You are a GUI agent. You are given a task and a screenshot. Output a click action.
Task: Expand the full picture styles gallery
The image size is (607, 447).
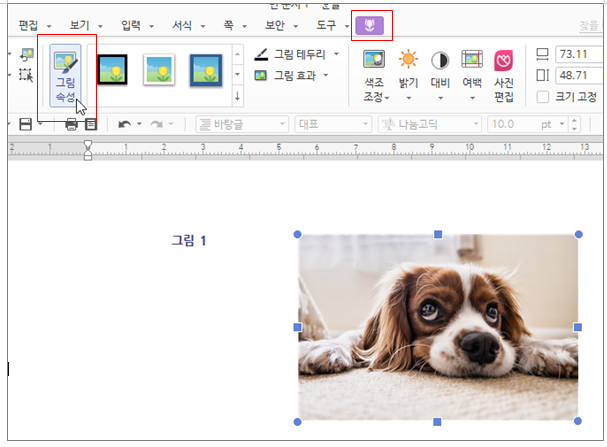(237, 96)
